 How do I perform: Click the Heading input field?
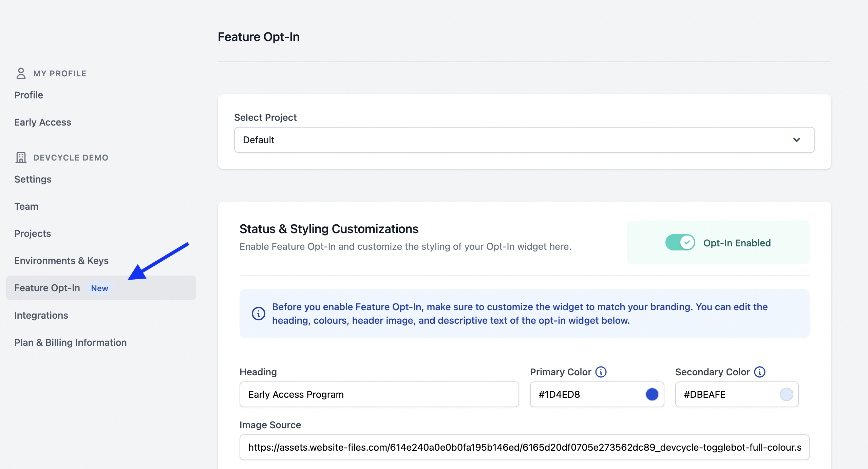pos(379,394)
